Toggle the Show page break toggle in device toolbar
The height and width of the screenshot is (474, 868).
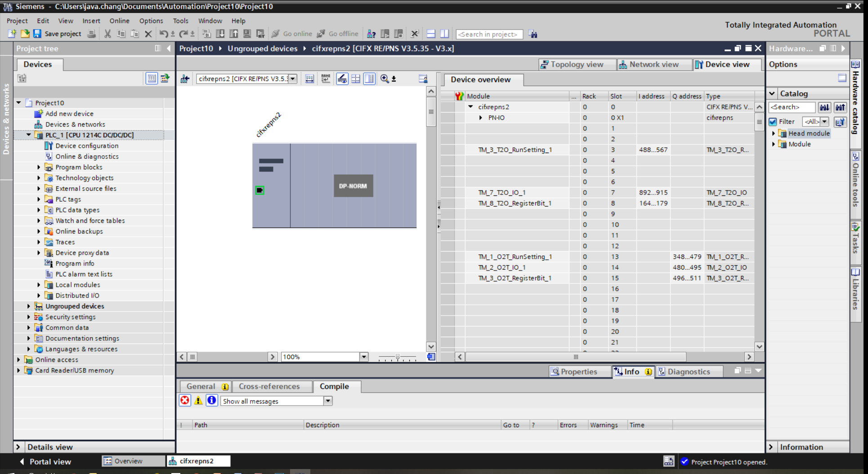coord(356,79)
